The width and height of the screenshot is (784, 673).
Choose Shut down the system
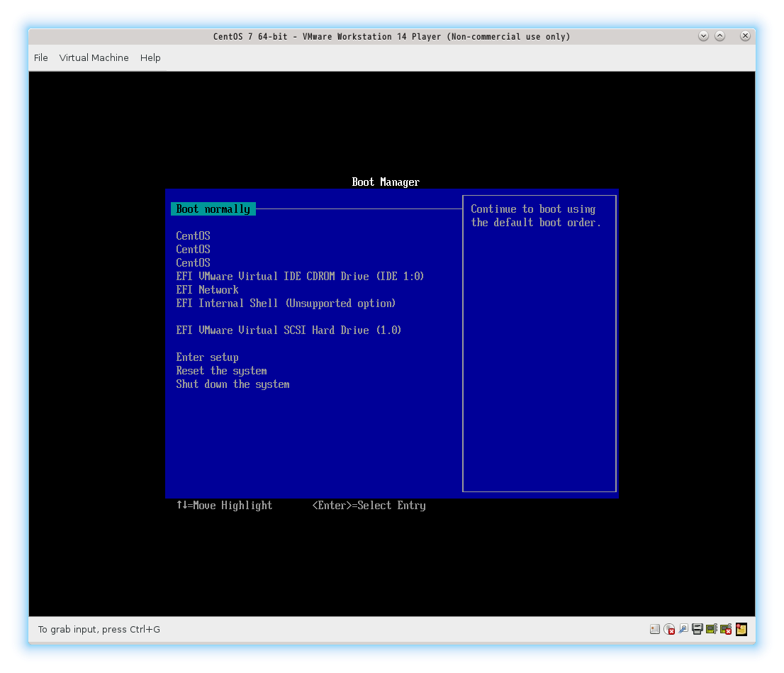pyautogui.click(x=233, y=384)
